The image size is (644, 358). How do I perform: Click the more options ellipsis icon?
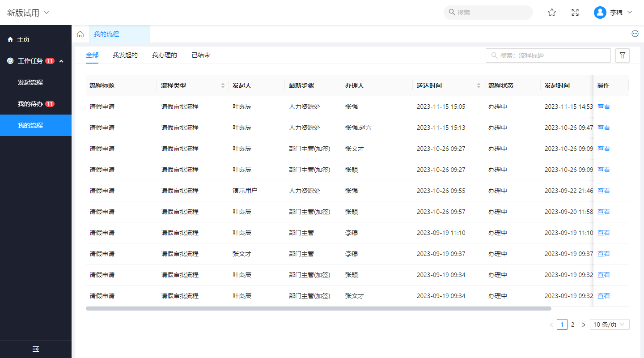coord(635,34)
